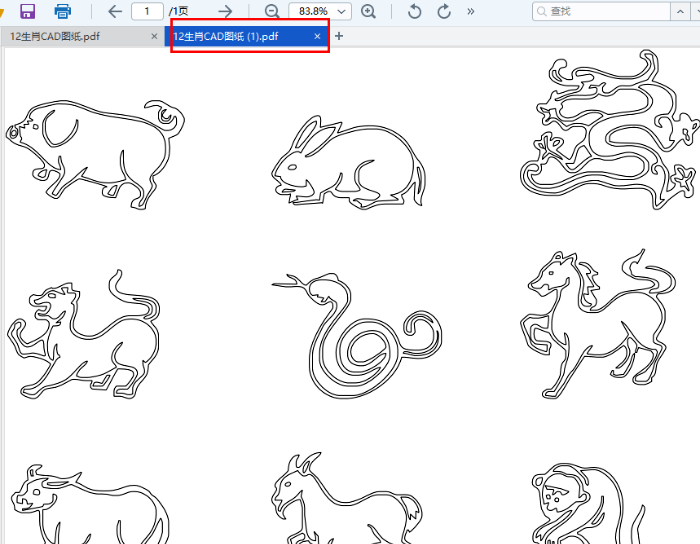
Task: Click the tiger outline drawing
Action: 83,334
